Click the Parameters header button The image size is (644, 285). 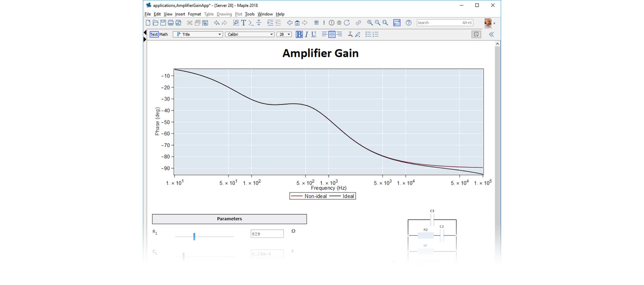coord(229,219)
